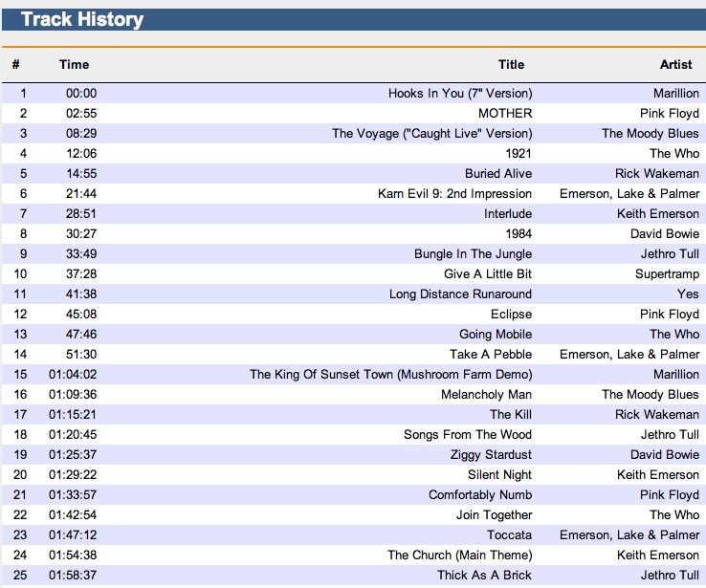The height and width of the screenshot is (588, 706).
Task: Click Thick As A Brick title
Action: click(x=484, y=576)
